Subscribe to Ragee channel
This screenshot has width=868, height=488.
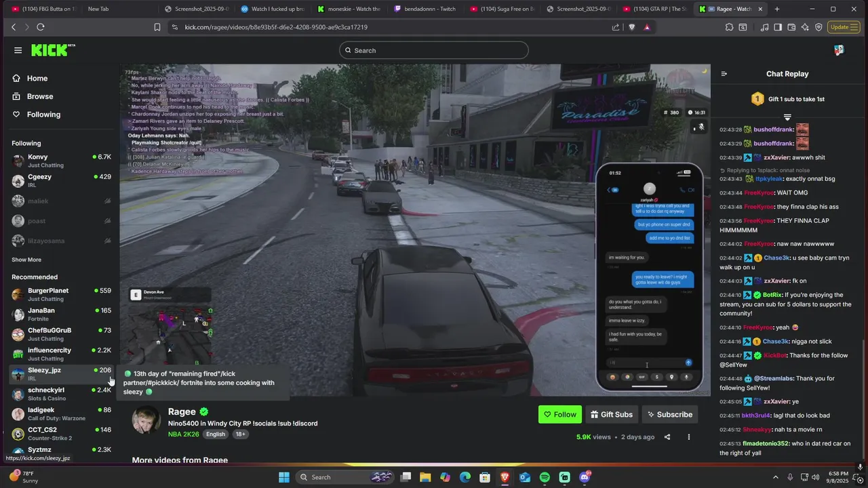coord(670,414)
